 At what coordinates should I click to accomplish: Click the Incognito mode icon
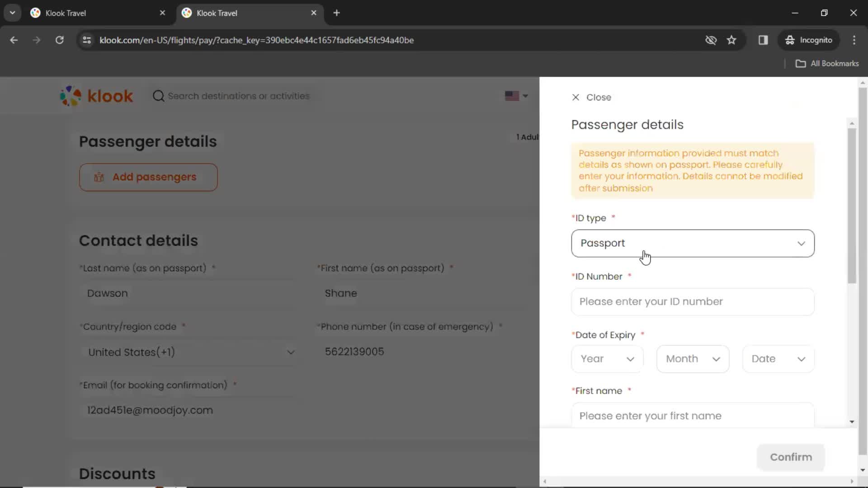789,40
